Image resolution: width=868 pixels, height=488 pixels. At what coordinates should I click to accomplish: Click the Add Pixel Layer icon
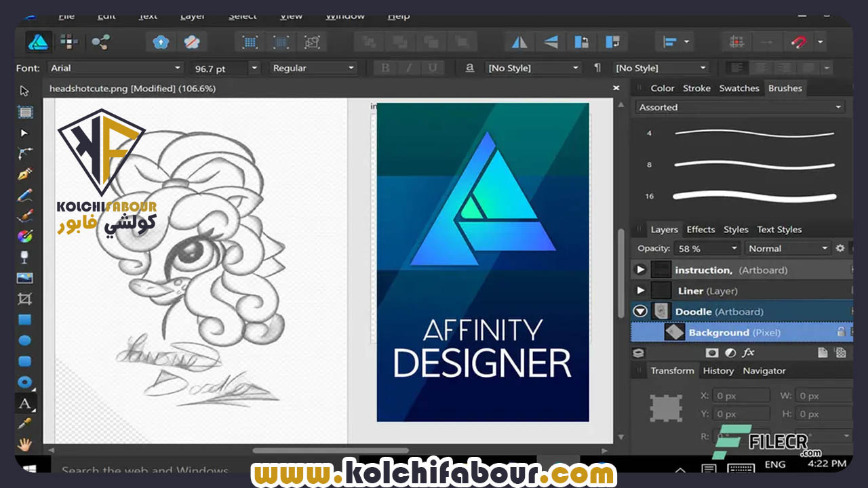click(x=841, y=352)
